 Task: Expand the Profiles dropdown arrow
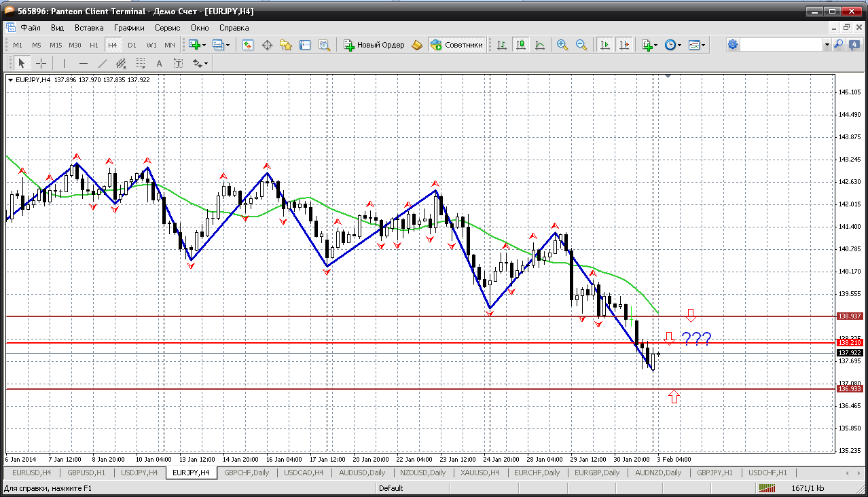click(x=228, y=45)
